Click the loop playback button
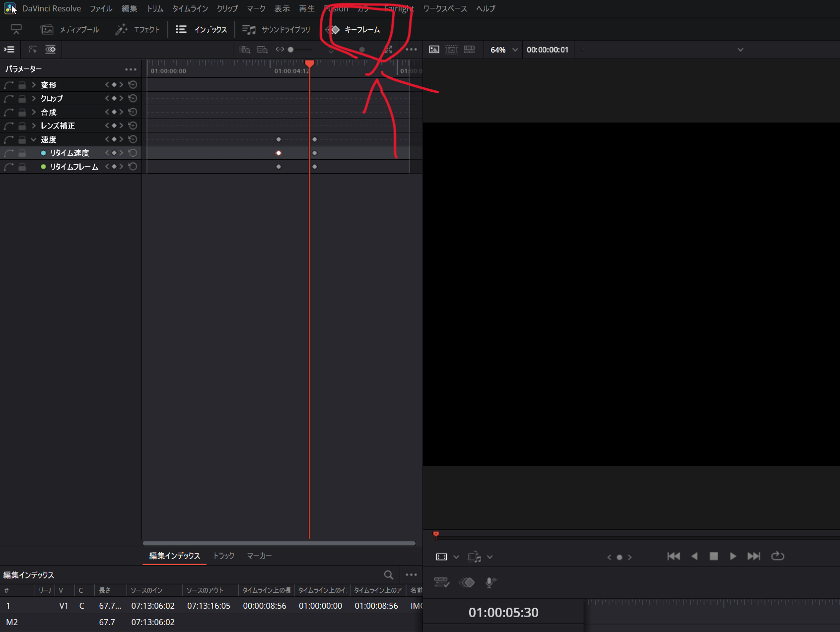 (777, 556)
